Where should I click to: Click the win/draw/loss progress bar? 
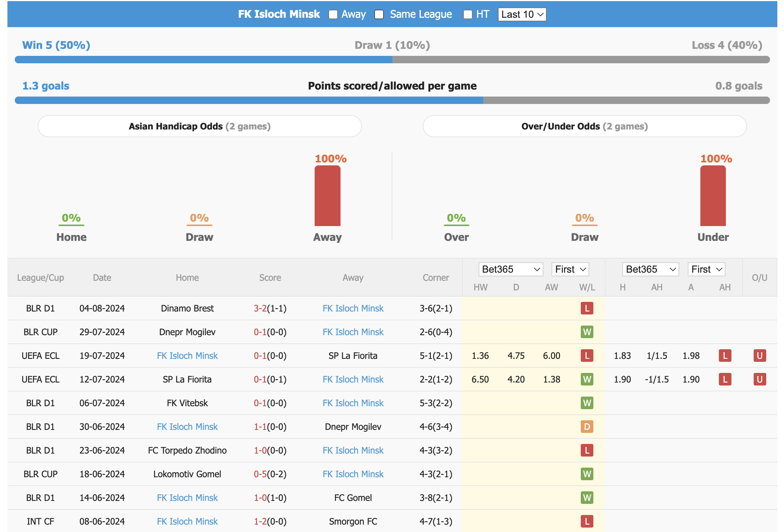(392, 60)
